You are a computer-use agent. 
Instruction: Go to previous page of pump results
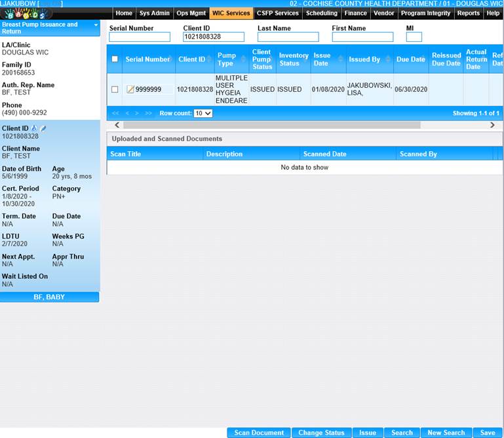pyautogui.click(x=127, y=113)
